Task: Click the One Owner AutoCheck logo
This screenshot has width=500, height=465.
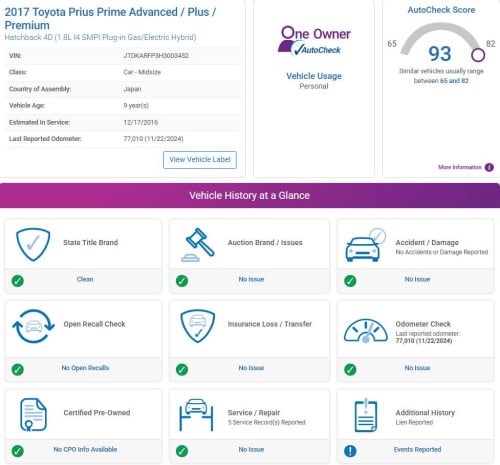Action: [314, 41]
